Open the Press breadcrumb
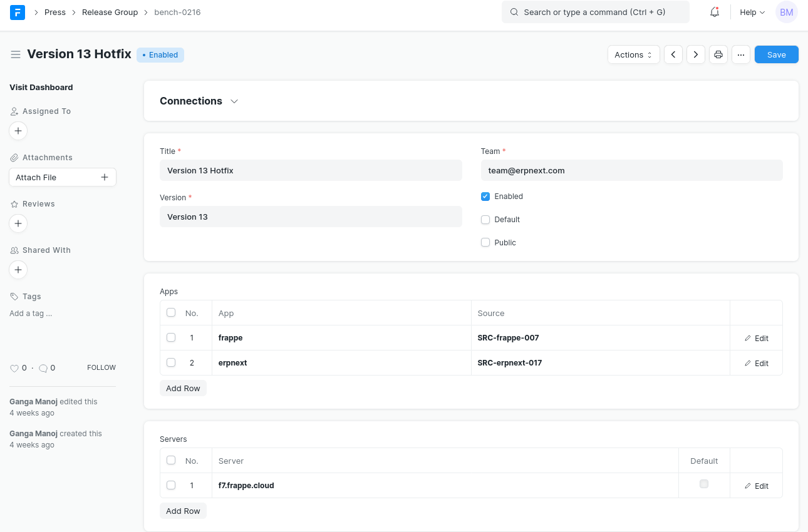Image resolution: width=808 pixels, height=532 pixels. coord(55,13)
